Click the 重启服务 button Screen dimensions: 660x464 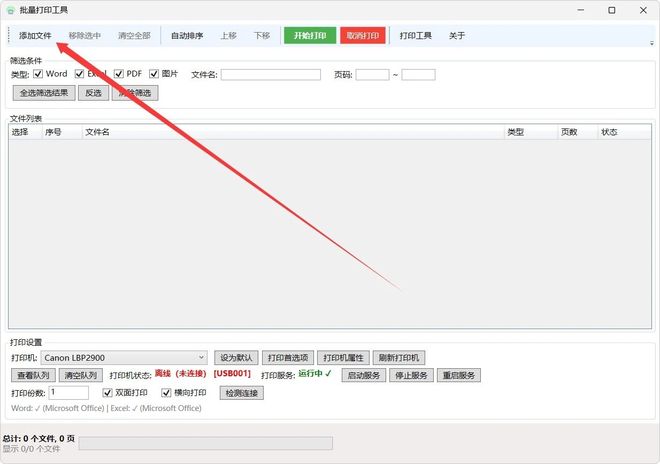459,375
